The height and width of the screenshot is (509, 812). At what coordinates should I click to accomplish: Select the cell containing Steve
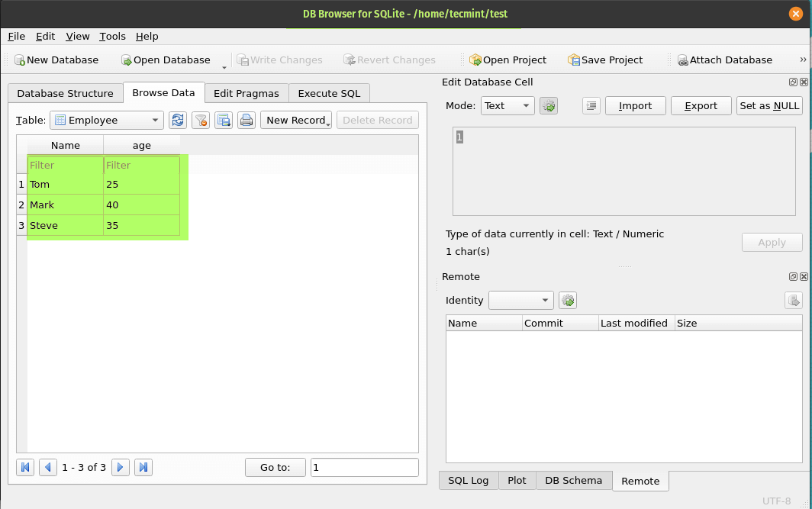point(65,225)
